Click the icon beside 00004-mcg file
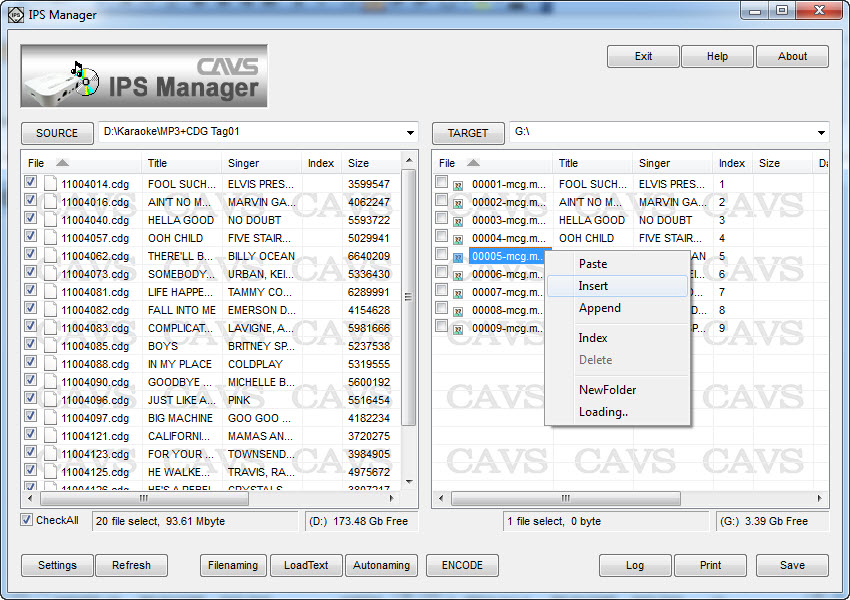This screenshot has width=850, height=600. (x=458, y=239)
